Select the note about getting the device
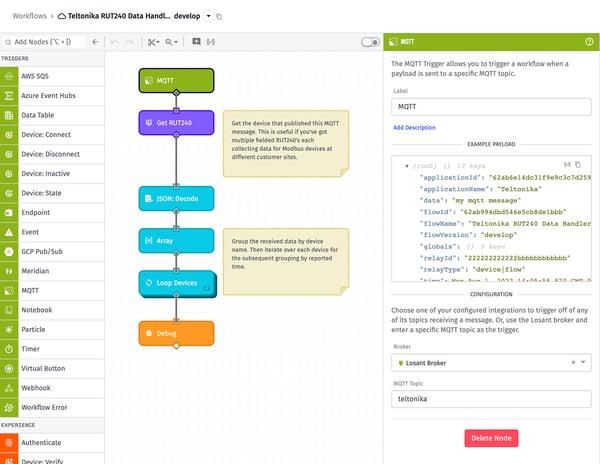600x464 pixels. click(x=286, y=144)
